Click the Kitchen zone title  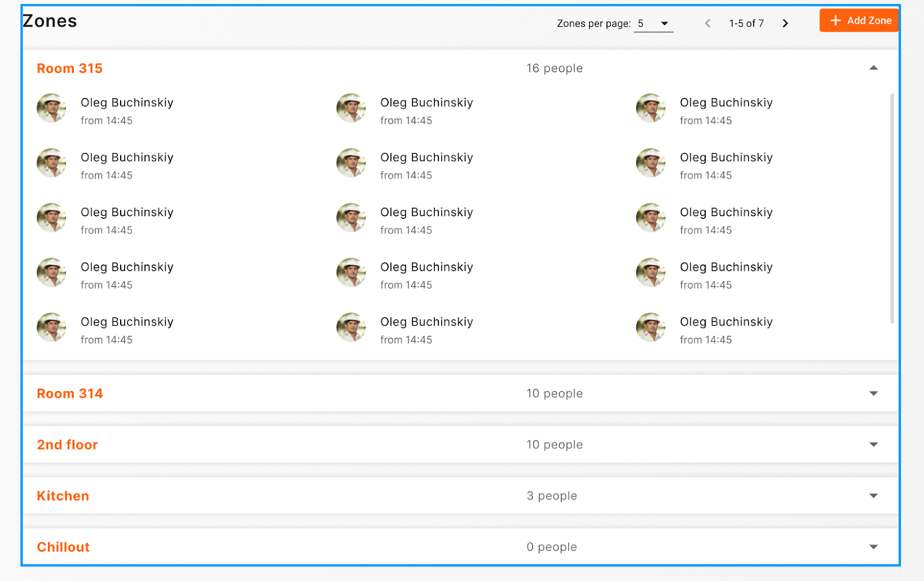(63, 496)
